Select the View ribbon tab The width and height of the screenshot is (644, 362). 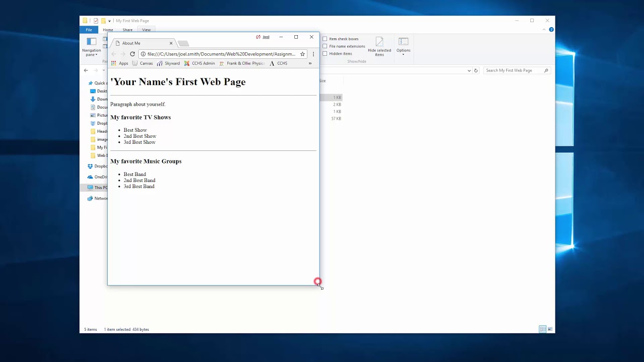click(x=146, y=30)
